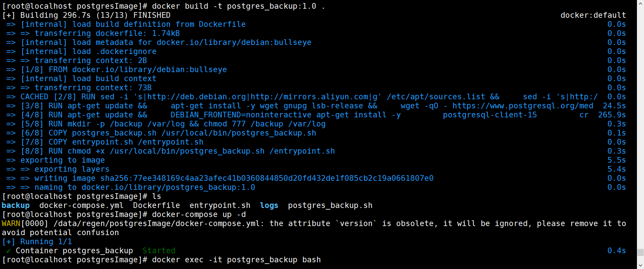The width and height of the screenshot is (644, 269).
Task: Click the yellow WARN label
Action: point(11,224)
